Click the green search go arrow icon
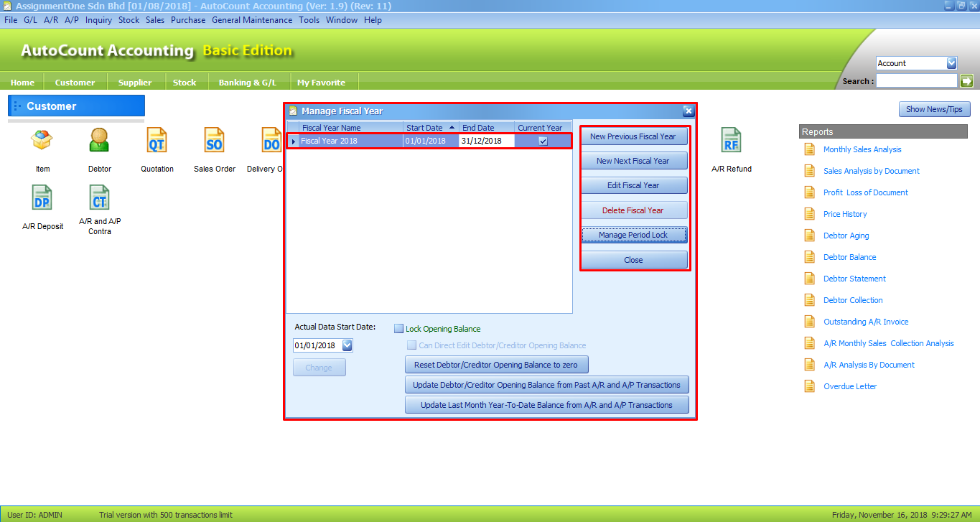 pos(966,81)
